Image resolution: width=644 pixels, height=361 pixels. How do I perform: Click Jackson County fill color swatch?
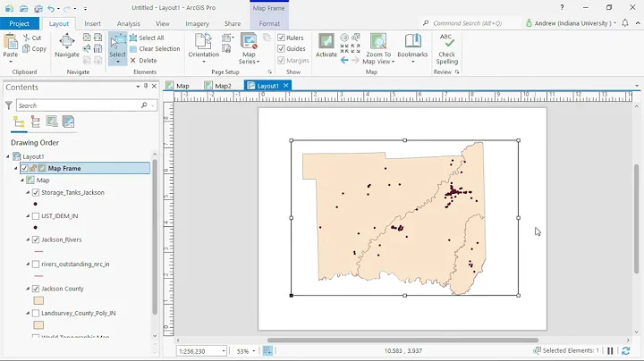pyautogui.click(x=38, y=301)
